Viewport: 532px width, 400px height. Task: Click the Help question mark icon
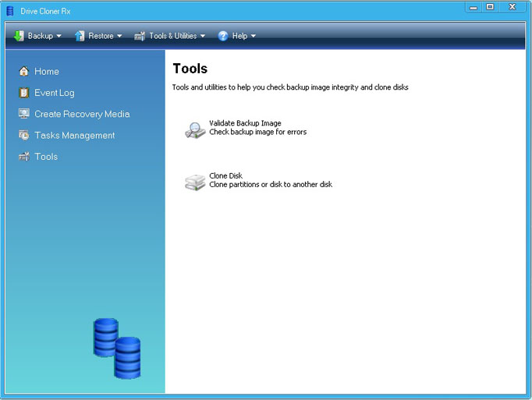pyautogui.click(x=223, y=36)
